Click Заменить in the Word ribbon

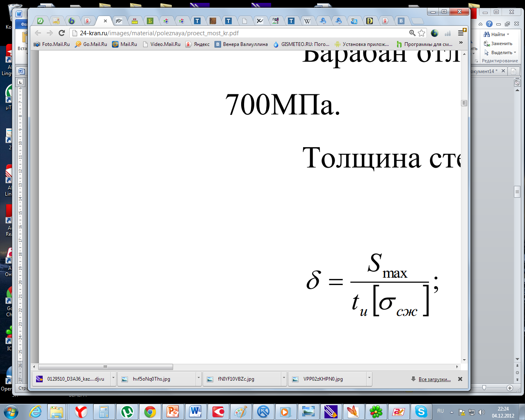[x=498, y=43]
